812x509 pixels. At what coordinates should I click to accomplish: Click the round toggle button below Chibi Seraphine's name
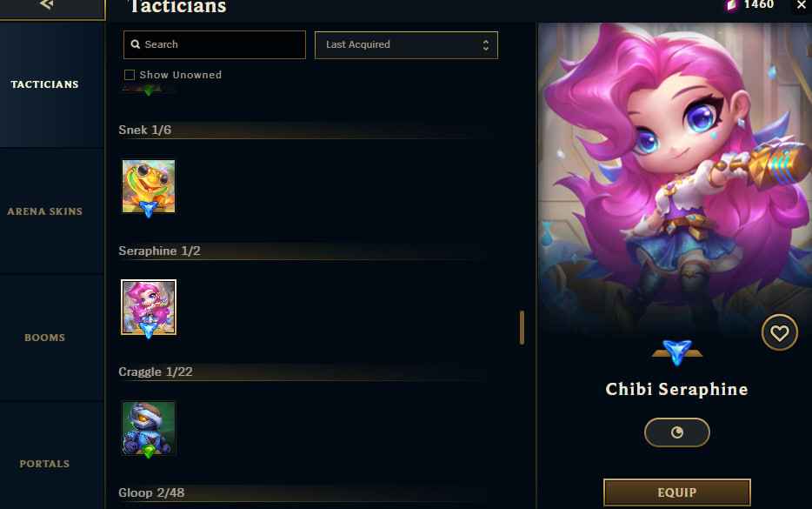[x=677, y=432]
